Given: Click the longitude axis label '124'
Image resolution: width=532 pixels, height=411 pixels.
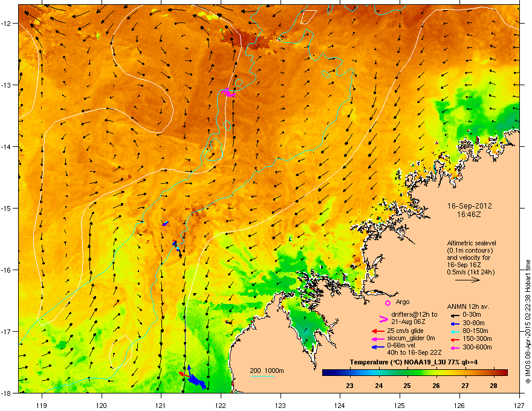Looking at the screenshot, I should pyautogui.click(x=340, y=405).
